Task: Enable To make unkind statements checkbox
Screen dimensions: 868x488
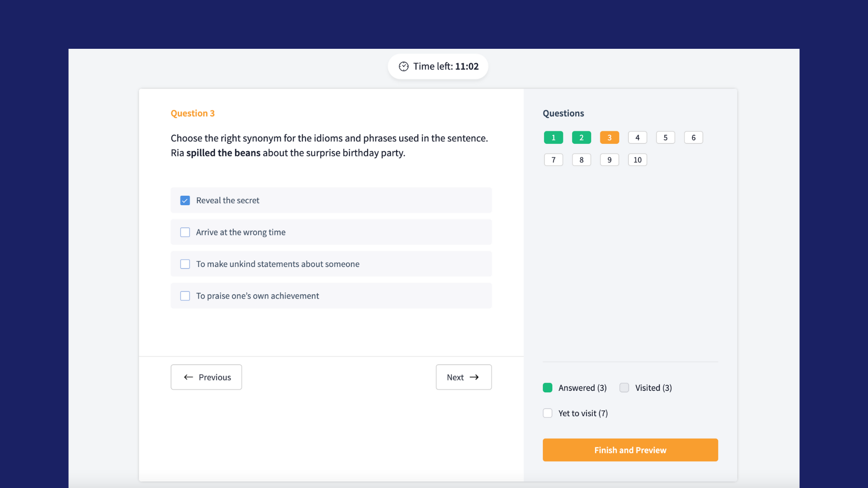Action: (x=185, y=264)
